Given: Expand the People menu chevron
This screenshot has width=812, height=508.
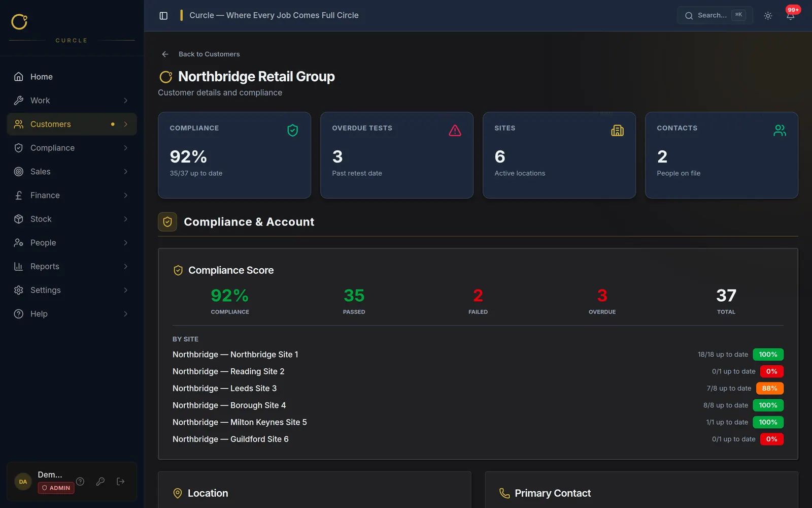Looking at the screenshot, I should click(126, 243).
